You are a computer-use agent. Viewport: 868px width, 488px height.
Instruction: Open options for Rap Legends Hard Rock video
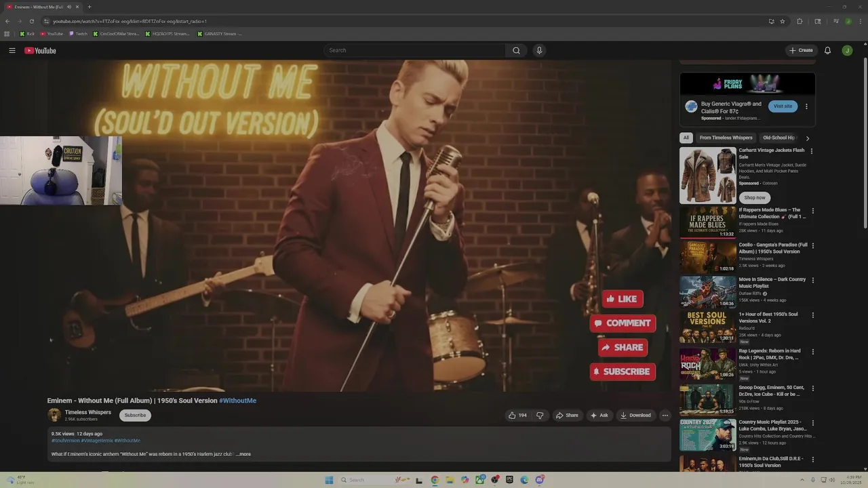click(812, 352)
